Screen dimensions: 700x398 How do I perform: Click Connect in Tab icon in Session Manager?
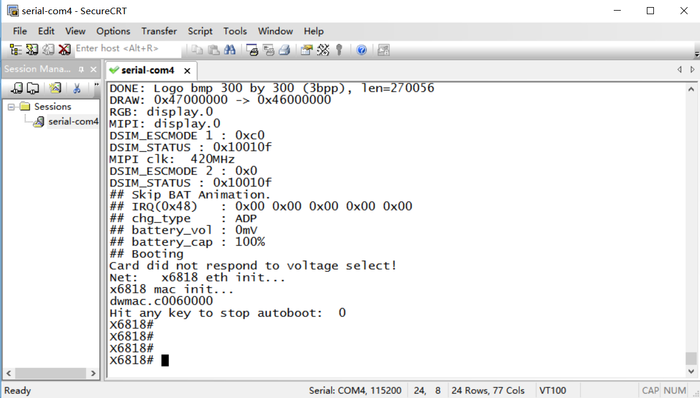(33, 88)
